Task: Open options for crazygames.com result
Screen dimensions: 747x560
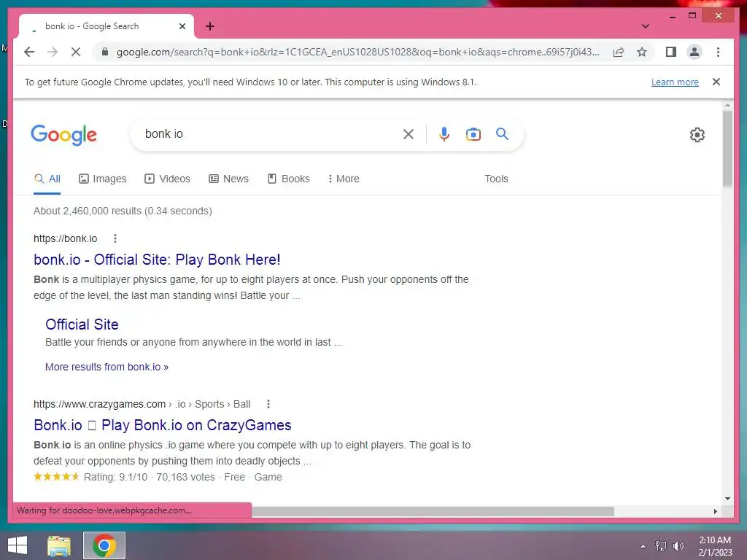Action: tap(268, 404)
